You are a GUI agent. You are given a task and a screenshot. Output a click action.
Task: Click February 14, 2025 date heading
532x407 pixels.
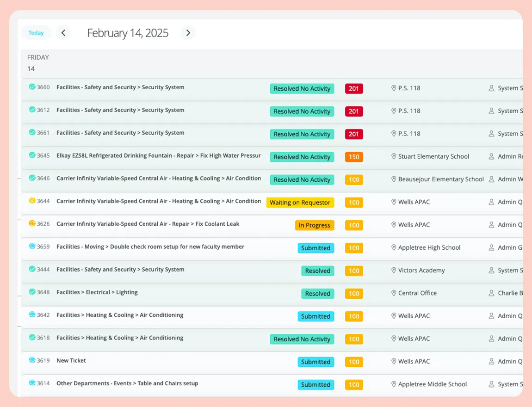(x=128, y=33)
